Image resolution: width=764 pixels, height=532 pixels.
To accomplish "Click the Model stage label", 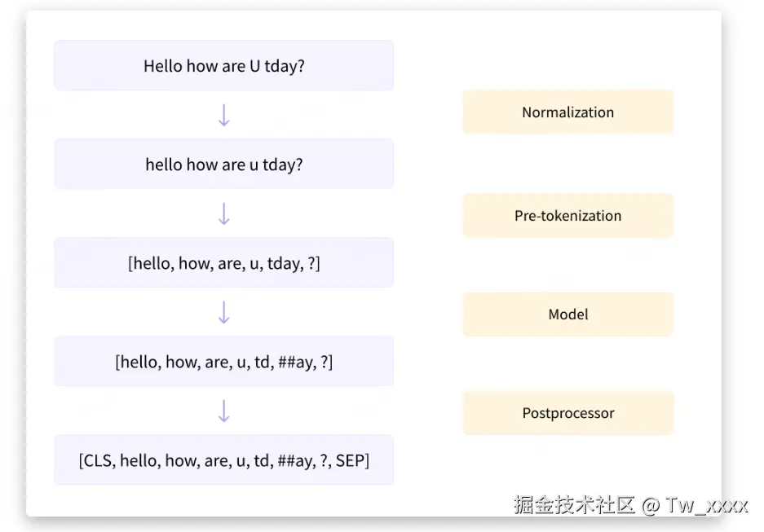I will point(567,314).
